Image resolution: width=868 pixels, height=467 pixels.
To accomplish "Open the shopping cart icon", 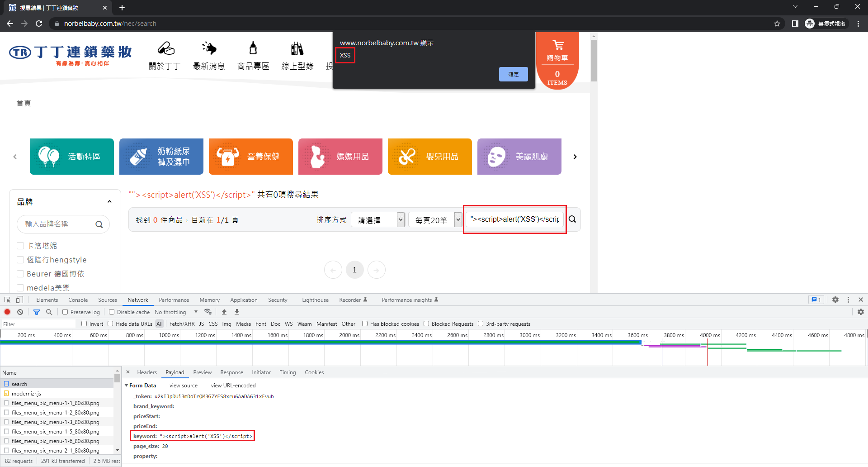I will (x=558, y=45).
